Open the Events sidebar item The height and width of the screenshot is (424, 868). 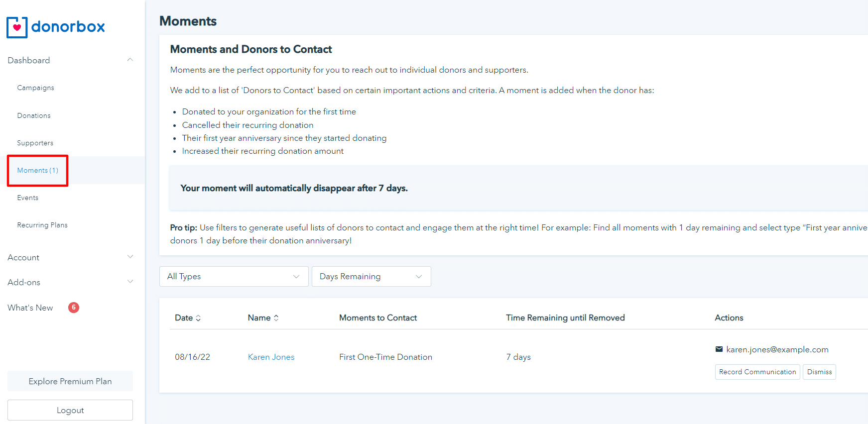coord(28,198)
